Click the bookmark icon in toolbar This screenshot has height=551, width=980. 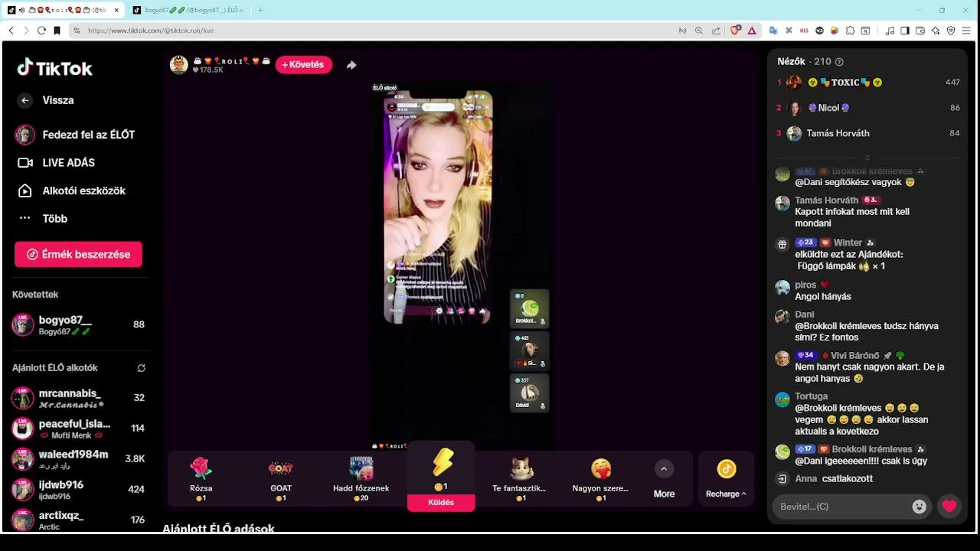[x=57, y=31]
